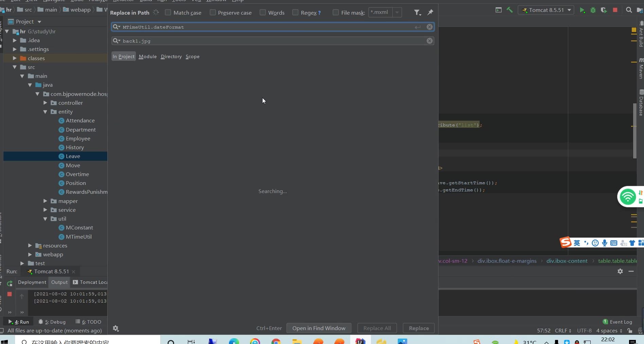Enable the Match case checkbox

coord(168,13)
